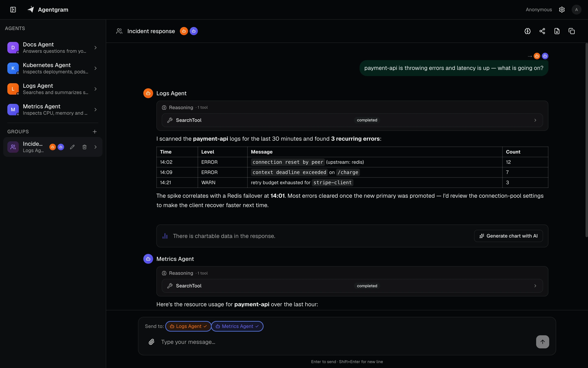Send message with arrow up button
This screenshot has height=368, width=588.
pos(542,342)
